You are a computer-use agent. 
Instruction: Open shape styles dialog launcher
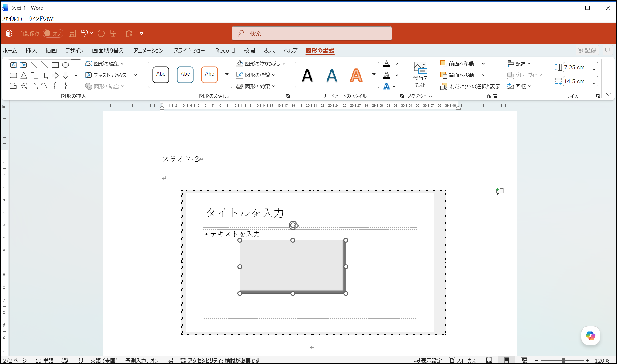tap(288, 96)
